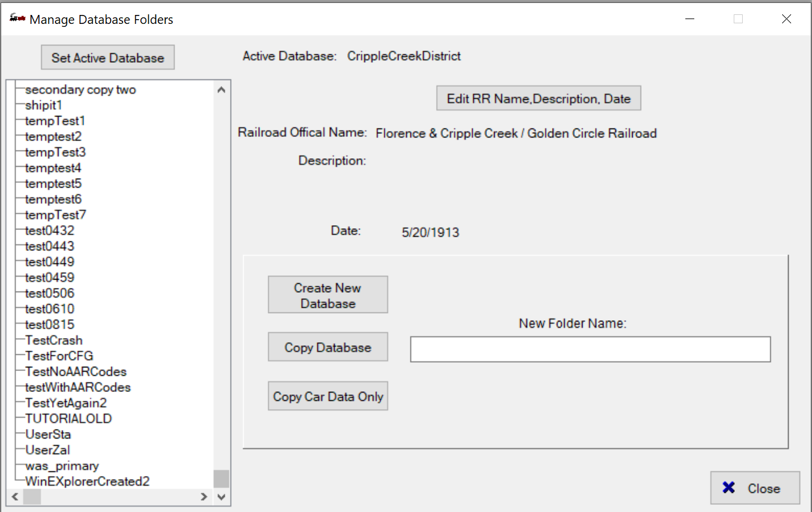Select the test0815 database folder
This screenshot has width=812, height=512.
click(50, 324)
